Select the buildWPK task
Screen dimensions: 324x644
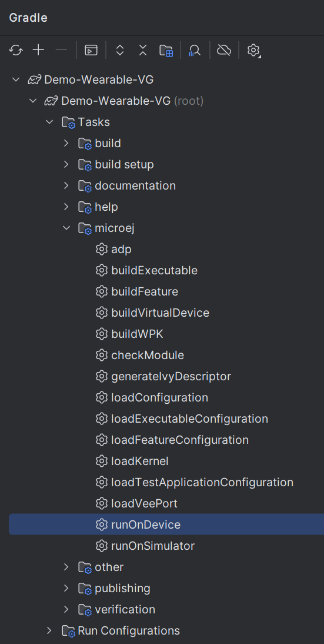pyautogui.click(x=137, y=334)
